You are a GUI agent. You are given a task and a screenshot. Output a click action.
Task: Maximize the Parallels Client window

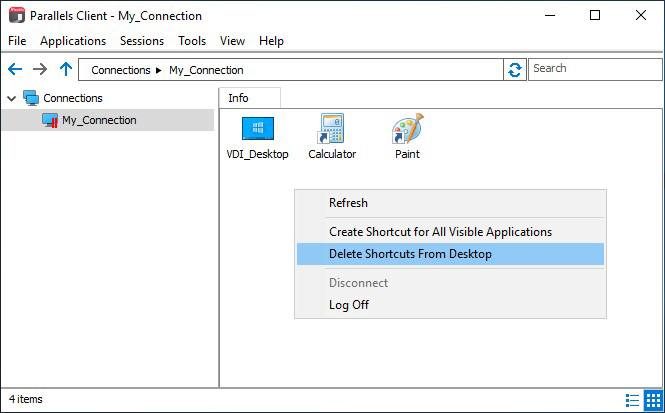[595, 15]
